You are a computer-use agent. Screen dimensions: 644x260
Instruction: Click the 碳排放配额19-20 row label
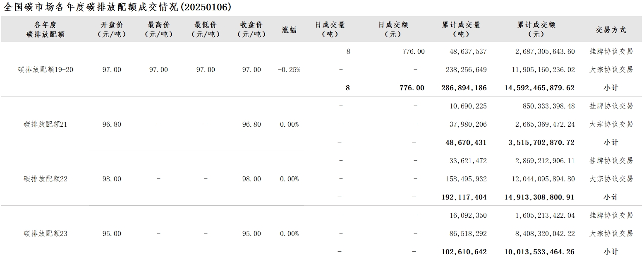click(x=46, y=70)
